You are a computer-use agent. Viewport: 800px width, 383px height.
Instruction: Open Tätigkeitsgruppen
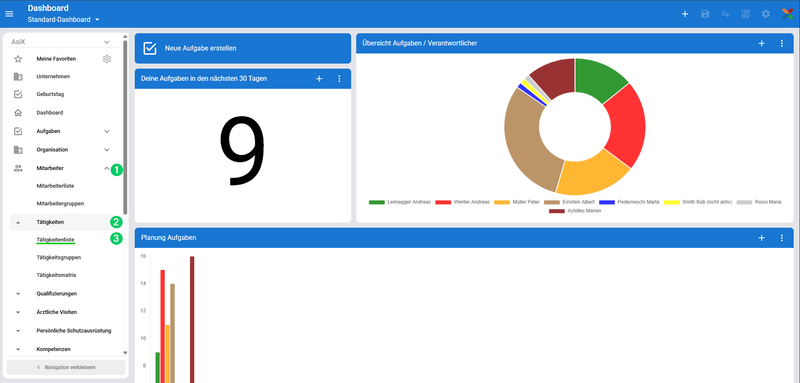[x=59, y=258]
